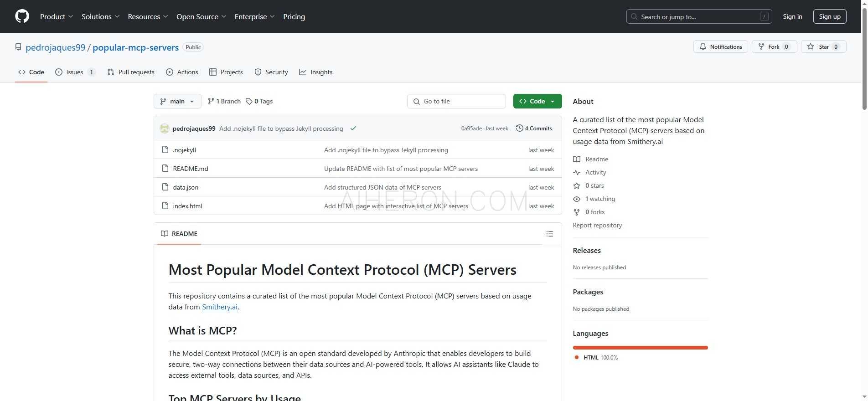The image size is (868, 401).
Task: Switch to the Projects tab
Action: (226, 72)
